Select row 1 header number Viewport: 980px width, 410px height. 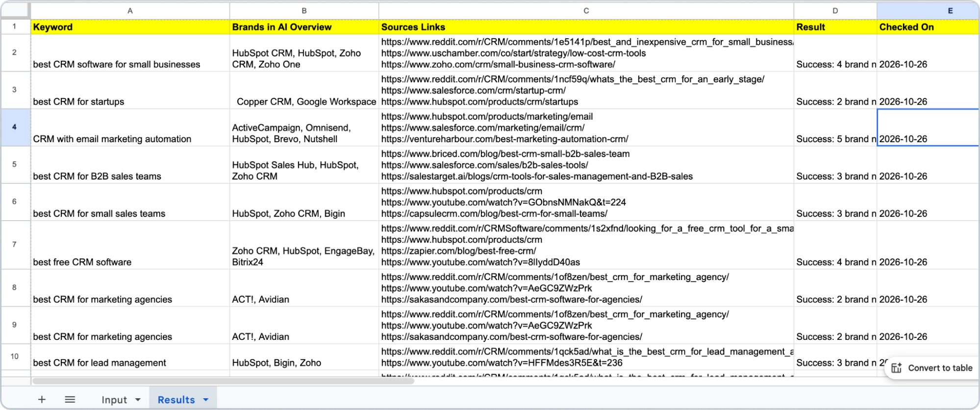coord(15,26)
